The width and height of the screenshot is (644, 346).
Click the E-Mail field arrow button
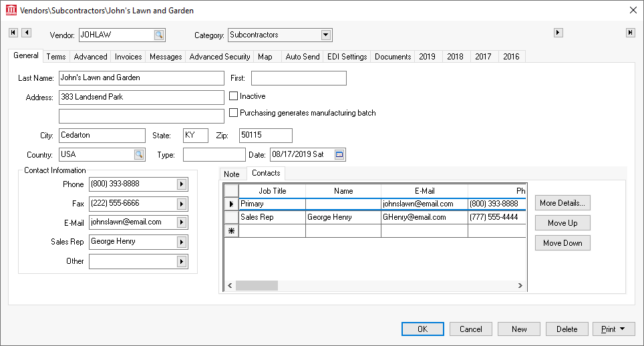[x=181, y=222]
